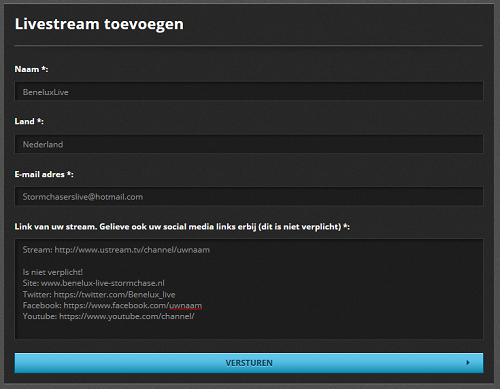The image size is (500, 389).
Task: Click the Link van uw stream label
Action: coord(182,227)
